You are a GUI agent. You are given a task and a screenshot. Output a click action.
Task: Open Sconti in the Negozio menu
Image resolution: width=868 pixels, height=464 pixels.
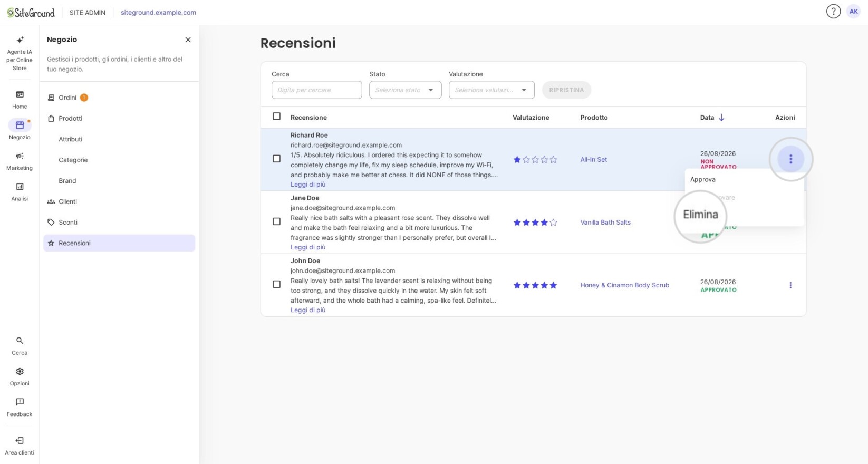(67, 223)
